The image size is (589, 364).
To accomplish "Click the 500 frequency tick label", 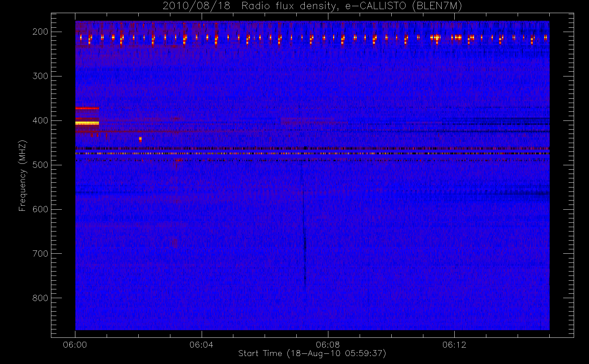I will tap(40, 165).
